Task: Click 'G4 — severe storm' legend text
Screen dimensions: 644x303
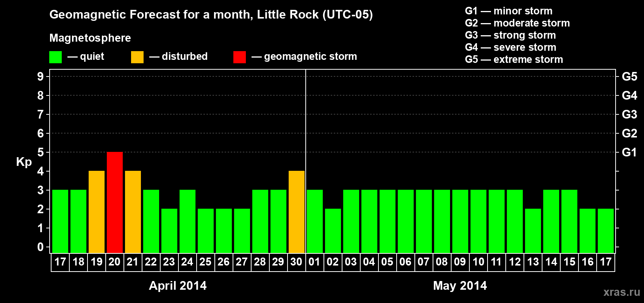Action: point(511,47)
